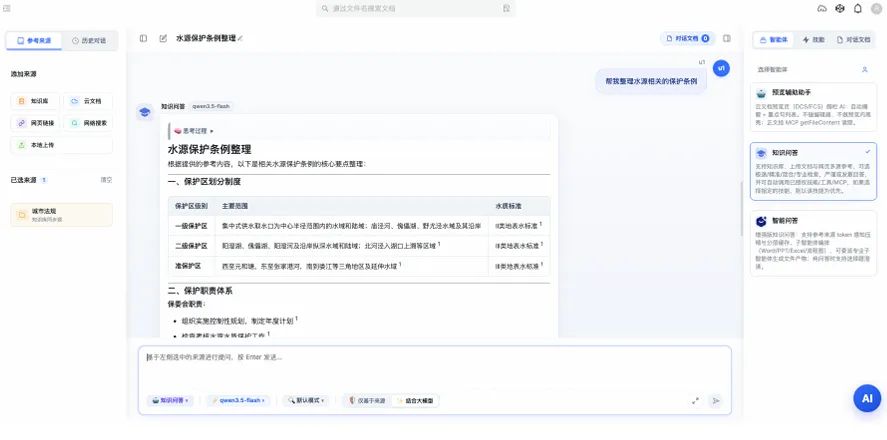Open the qwen3.5-flash model dropdown in input bar
This screenshot has height=440, width=887.
pyautogui.click(x=238, y=400)
